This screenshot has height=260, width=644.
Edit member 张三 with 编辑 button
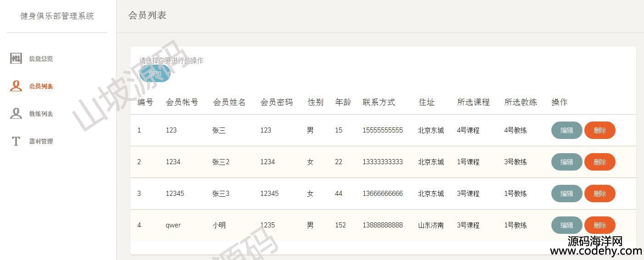pos(566,130)
